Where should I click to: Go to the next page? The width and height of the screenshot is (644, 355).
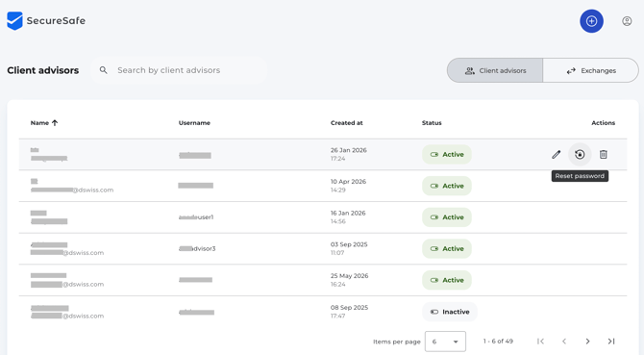(587, 341)
